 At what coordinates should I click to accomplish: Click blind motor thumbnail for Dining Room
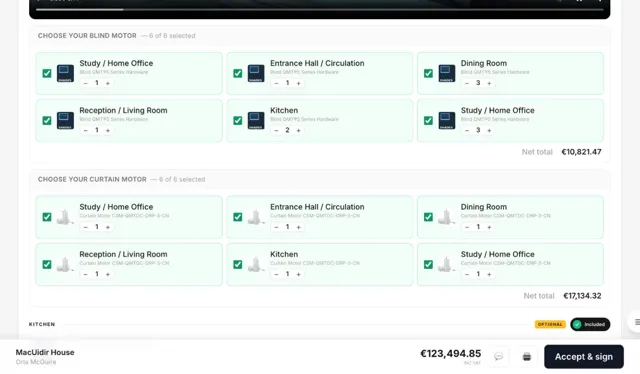[x=447, y=73]
